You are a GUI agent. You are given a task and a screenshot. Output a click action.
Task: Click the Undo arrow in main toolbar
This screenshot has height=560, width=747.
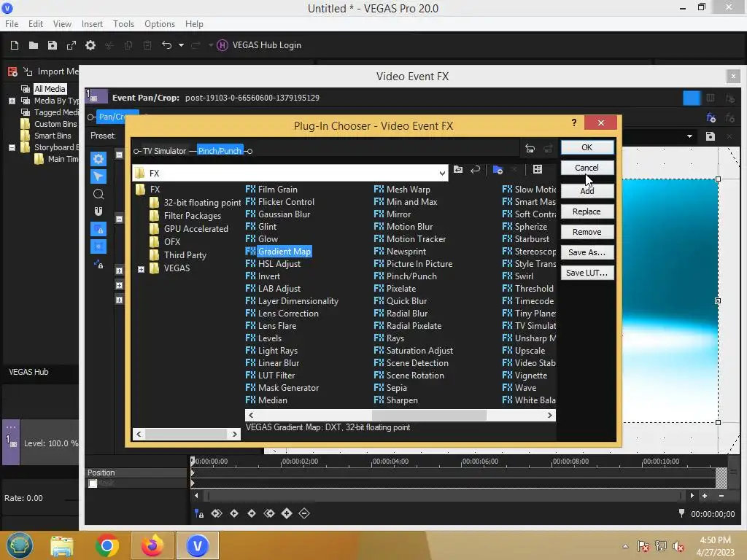[x=167, y=45]
